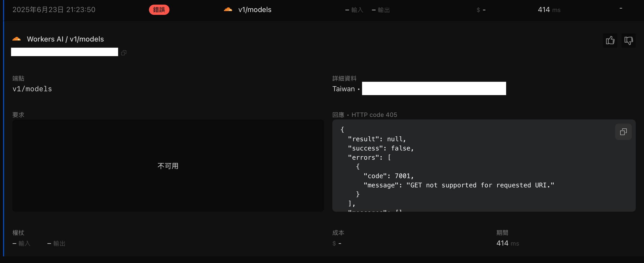
Task: Click the Cloudflare logo in the top log row
Action: (228, 10)
